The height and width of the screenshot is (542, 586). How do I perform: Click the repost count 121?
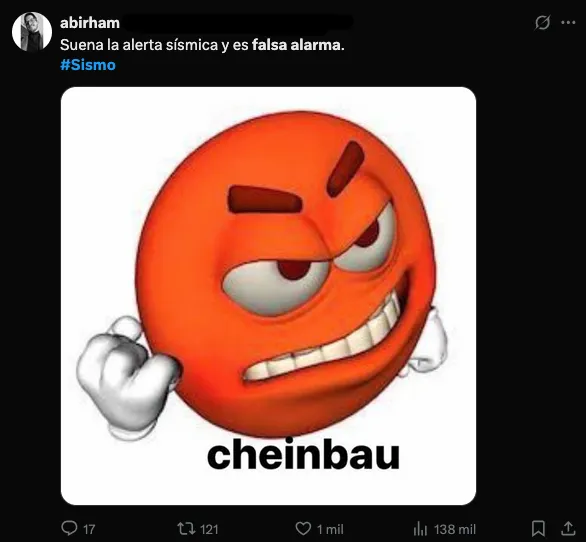[209, 529]
